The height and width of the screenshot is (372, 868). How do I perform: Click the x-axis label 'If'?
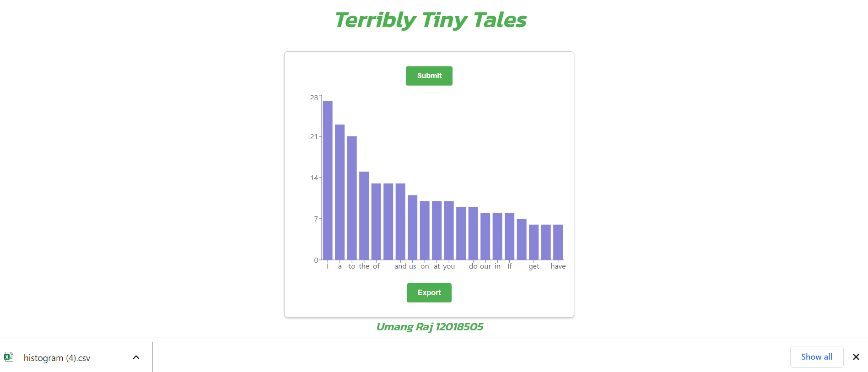(x=509, y=266)
